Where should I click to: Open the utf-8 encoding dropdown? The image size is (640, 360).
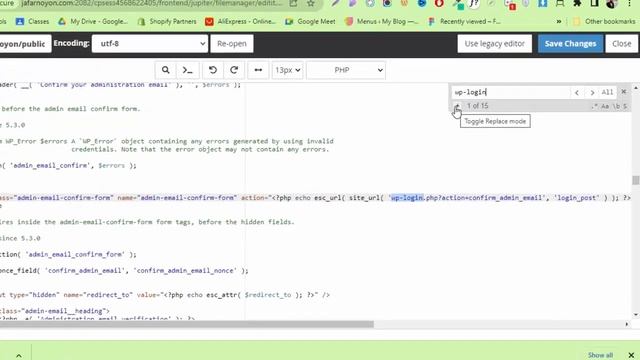pos(150,44)
